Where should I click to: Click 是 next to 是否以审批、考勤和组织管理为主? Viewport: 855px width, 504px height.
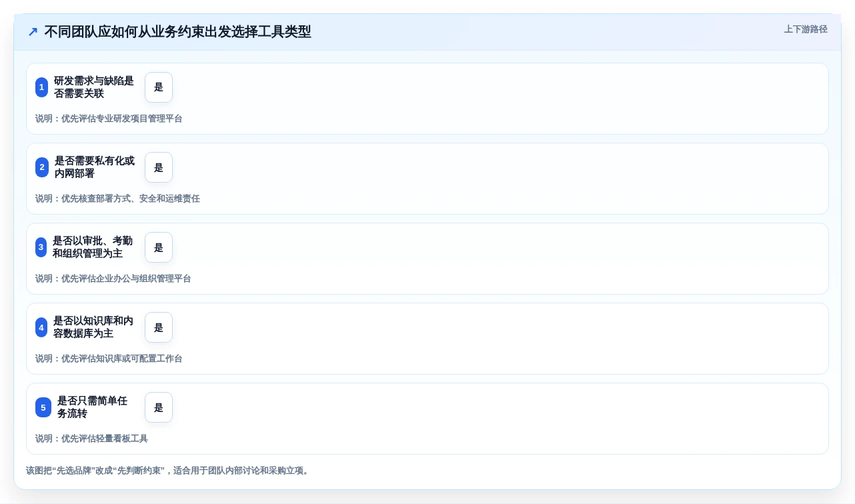[159, 247]
